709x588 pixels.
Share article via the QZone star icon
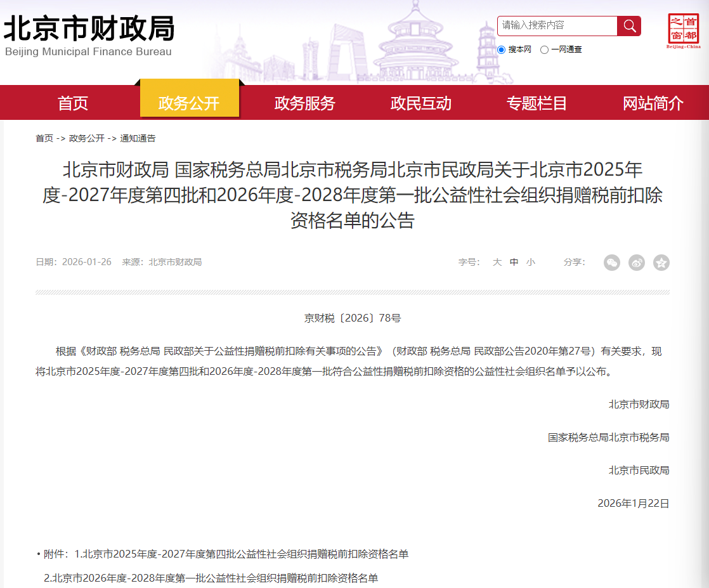pyautogui.click(x=661, y=263)
